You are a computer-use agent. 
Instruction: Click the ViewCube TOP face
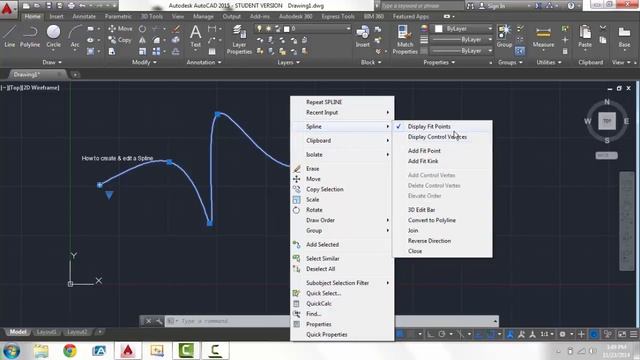pos(607,121)
